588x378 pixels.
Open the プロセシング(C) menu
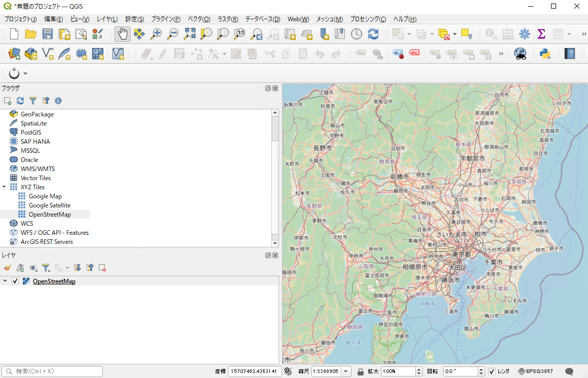[368, 19]
